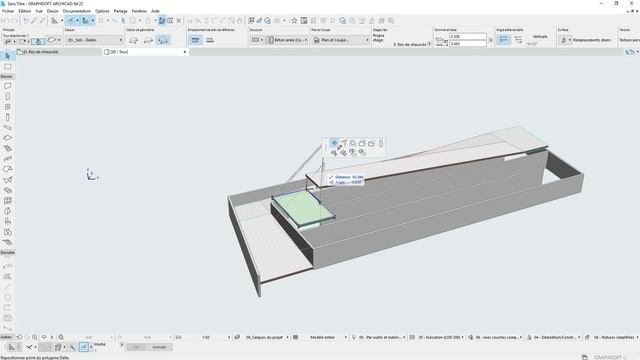Click the Annuler button
The height and width of the screenshot is (360, 640).
pos(159,347)
